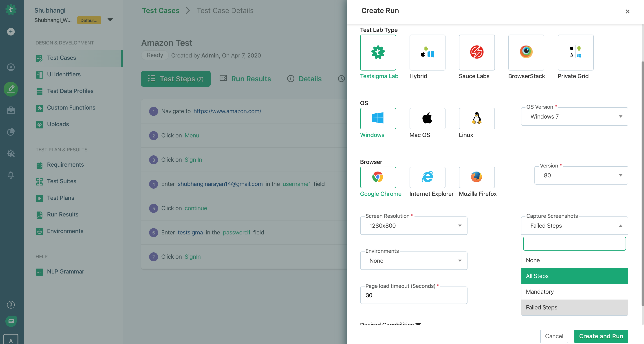Click the Create and Run button

601,336
